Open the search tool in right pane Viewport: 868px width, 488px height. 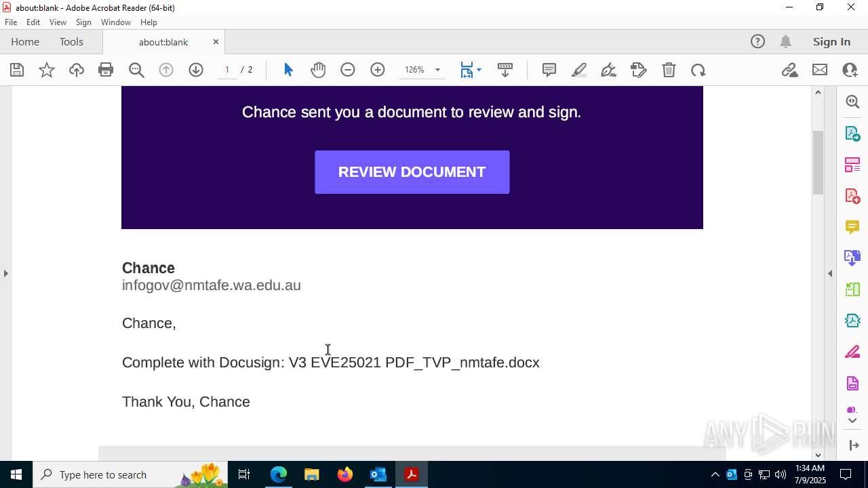[x=852, y=102]
